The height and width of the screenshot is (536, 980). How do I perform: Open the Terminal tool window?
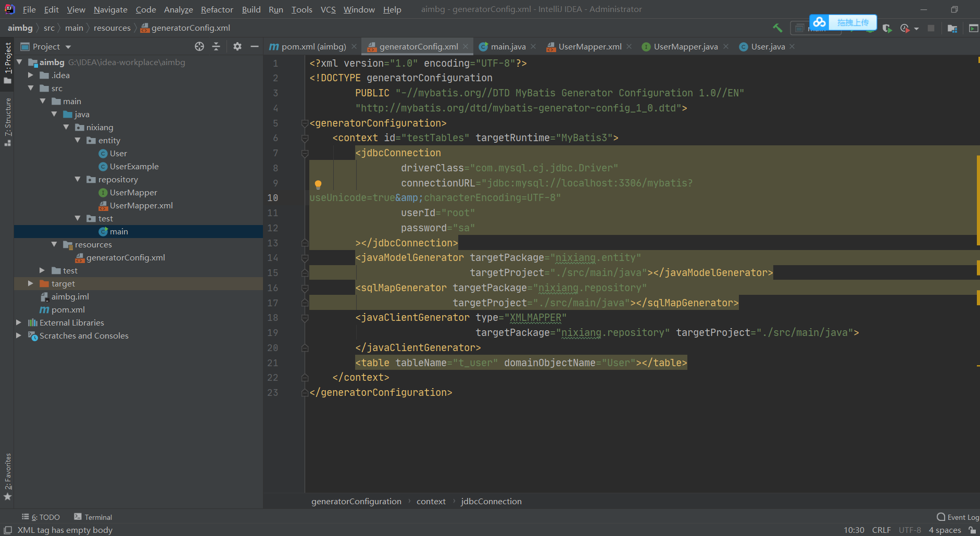pyautogui.click(x=93, y=517)
